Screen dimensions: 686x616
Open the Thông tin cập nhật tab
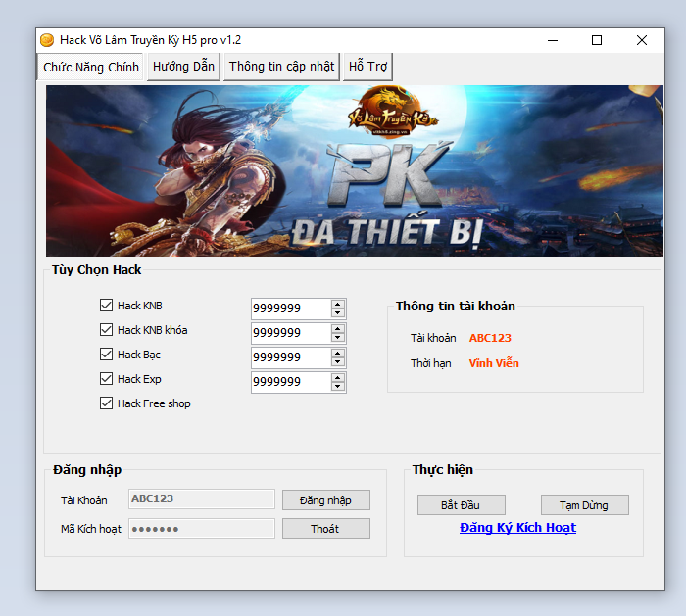pyautogui.click(x=281, y=67)
